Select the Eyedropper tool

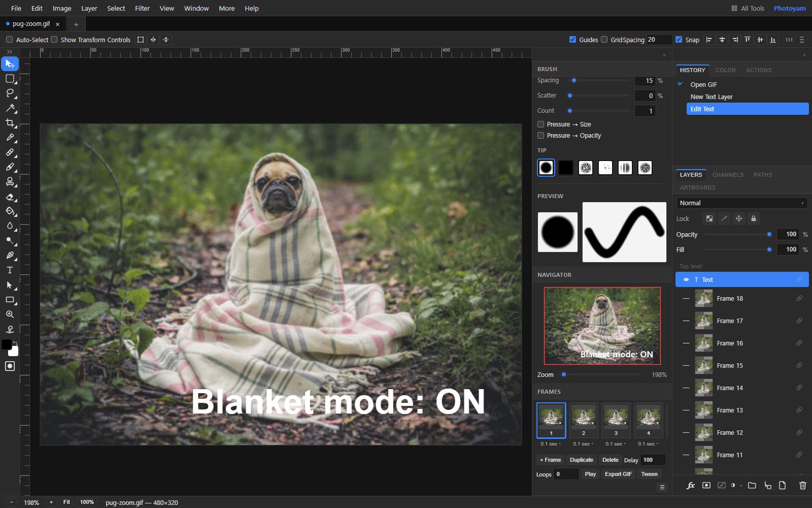point(10,137)
